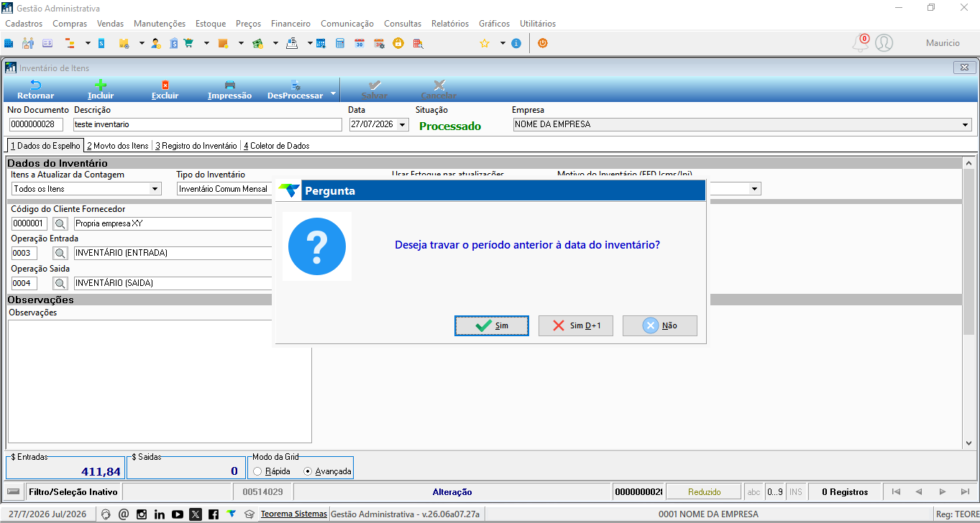Confirm with the Sim button
Screen dimensions: 980x523
pyautogui.click(x=492, y=325)
